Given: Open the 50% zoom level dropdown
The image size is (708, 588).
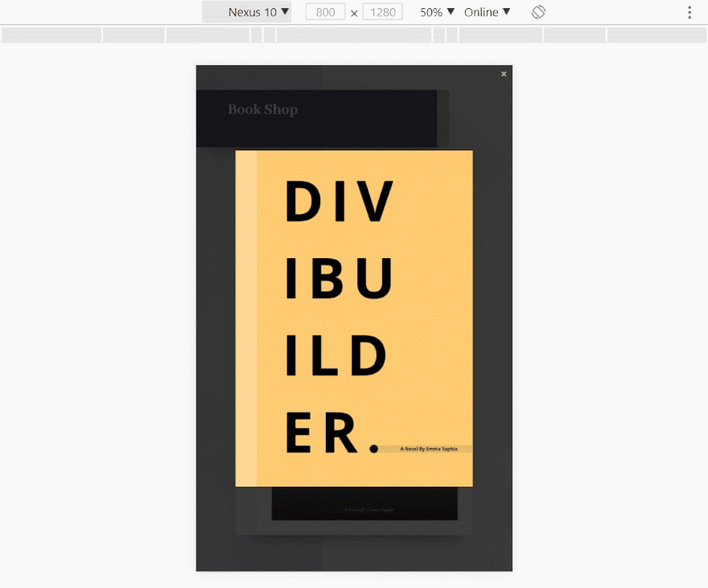Looking at the screenshot, I should click(x=435, y=11).
